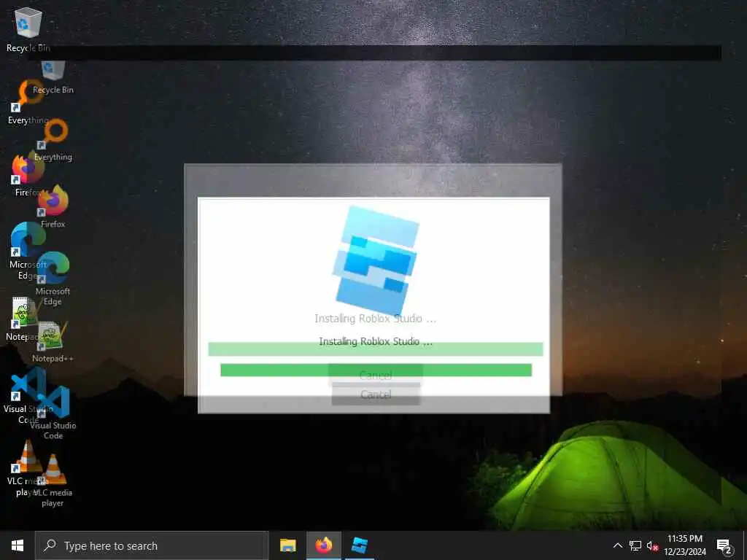Select the Microsoft Edge desktop shortcut

[x=28, y=252]
